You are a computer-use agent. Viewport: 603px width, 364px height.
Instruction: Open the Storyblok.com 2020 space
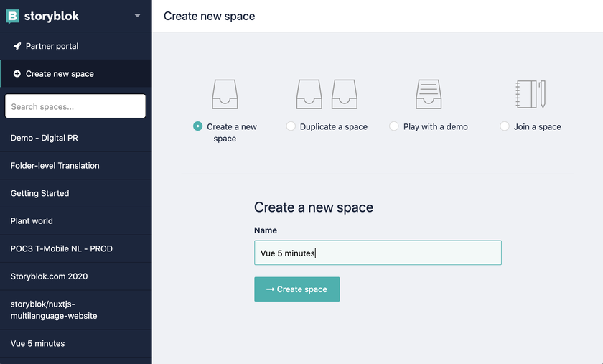point(76,276)
